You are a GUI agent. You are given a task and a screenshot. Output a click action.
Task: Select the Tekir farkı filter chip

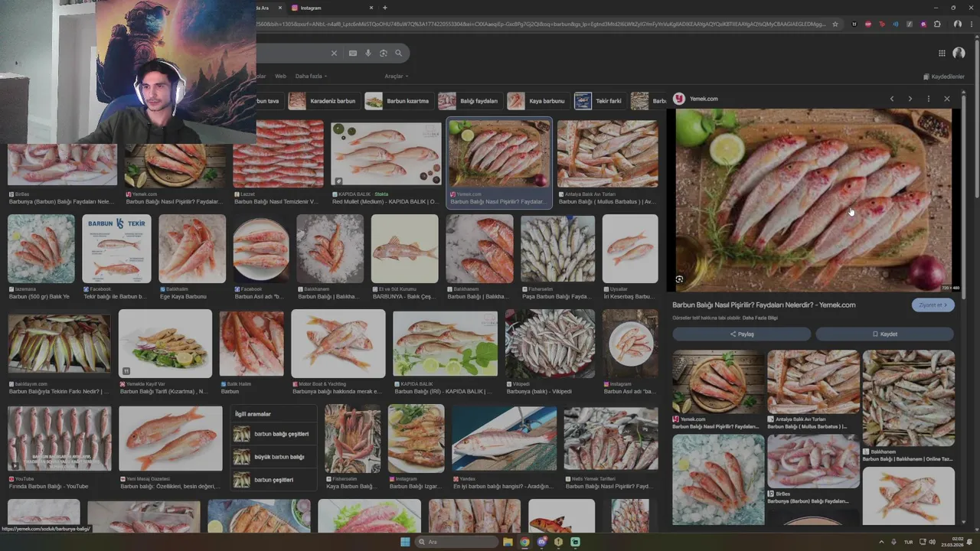pos(599,101)
